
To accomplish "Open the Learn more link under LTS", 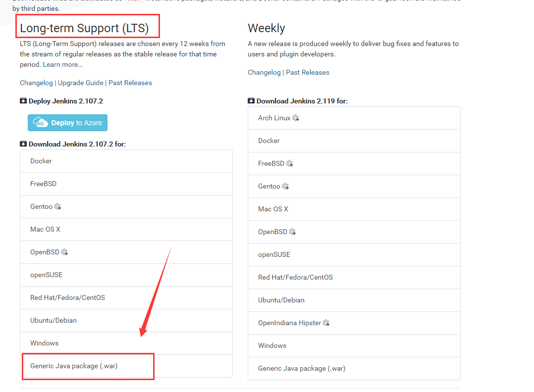I will click(x=62, y=65).
